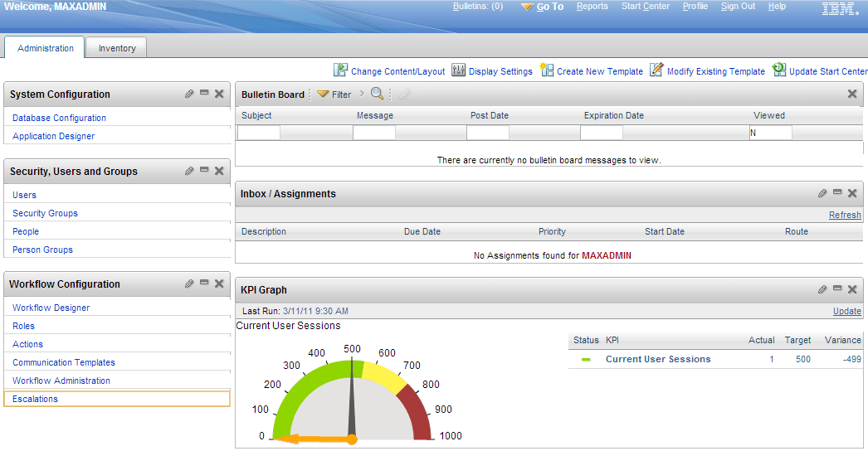Edit the KPI Graph portlet
868x451 pixels.
pyautogui.click(x=822, y=289)
